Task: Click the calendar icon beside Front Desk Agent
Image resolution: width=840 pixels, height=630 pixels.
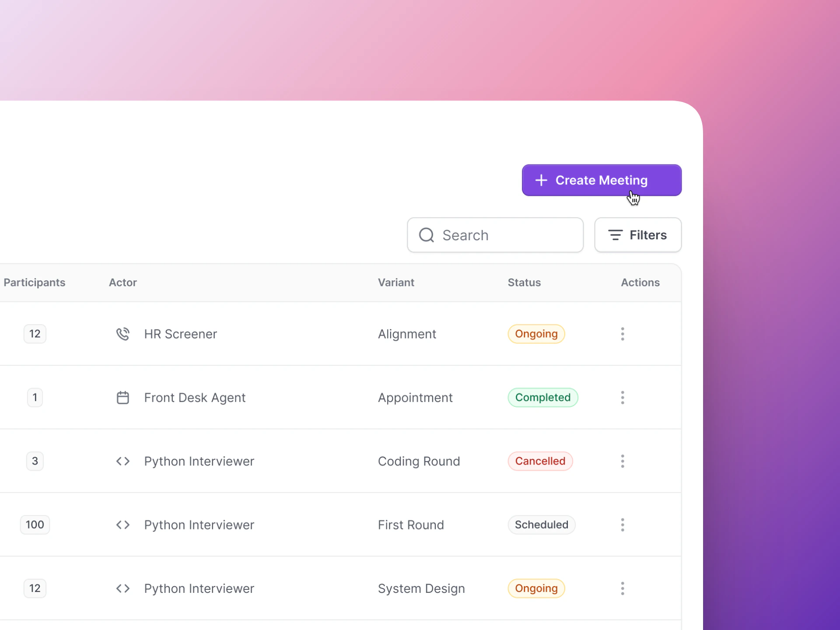Action: tap(122, 398)
